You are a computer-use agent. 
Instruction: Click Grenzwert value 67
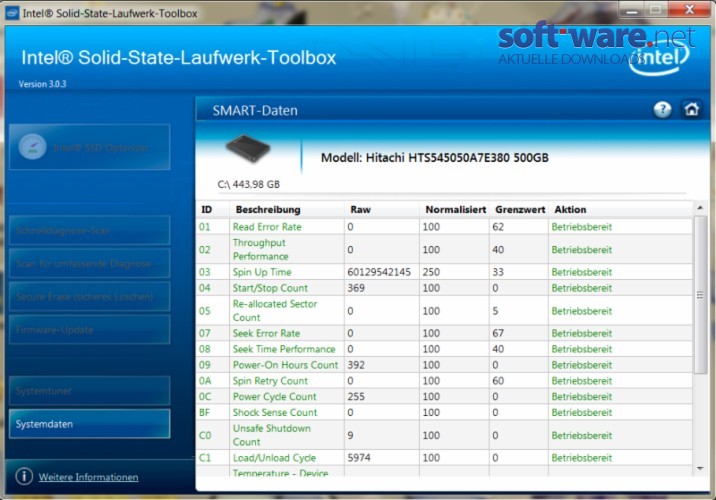pyautogui.click(x=498, y=333)
